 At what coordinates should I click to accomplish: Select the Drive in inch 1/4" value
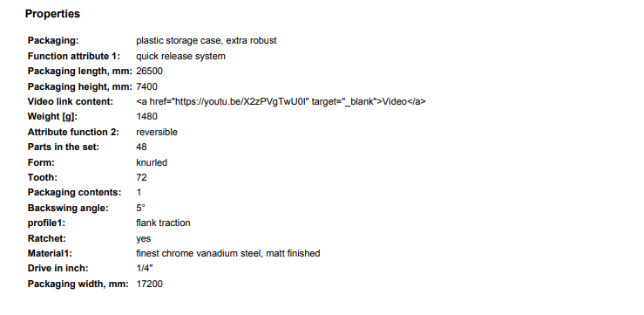tap(145, 268)
